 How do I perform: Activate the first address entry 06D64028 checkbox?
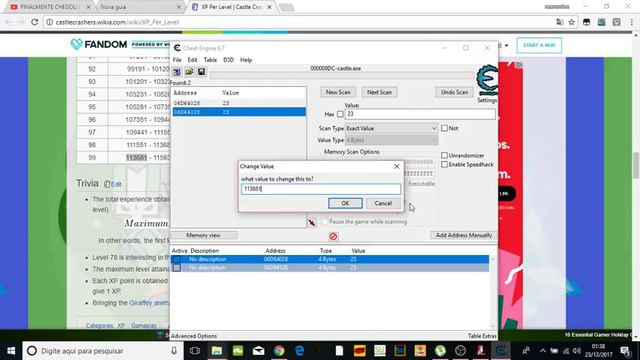(x=177, y=259)
